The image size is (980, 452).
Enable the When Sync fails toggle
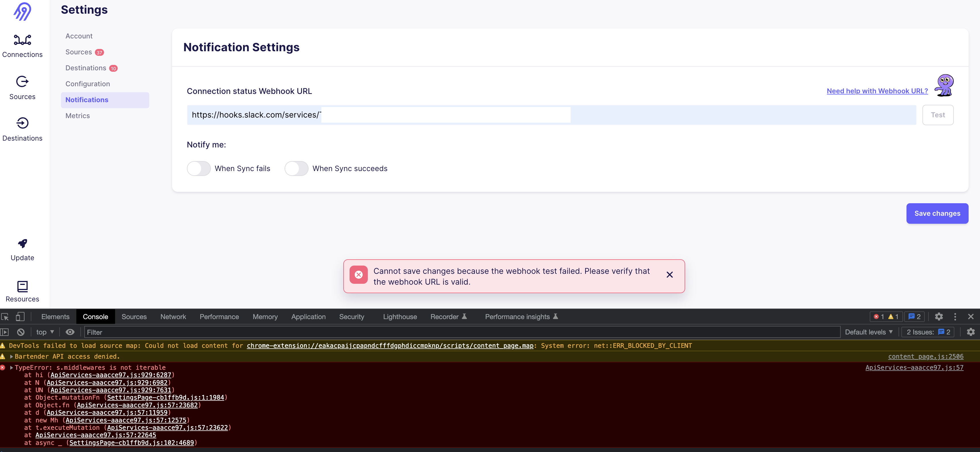(x=198, y=169)
